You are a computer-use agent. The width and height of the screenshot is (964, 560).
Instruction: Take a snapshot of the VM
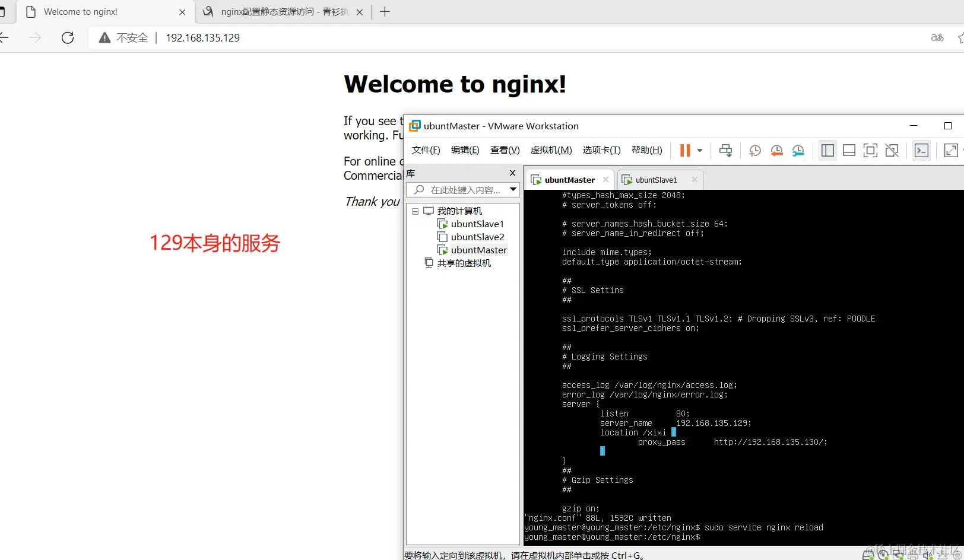click(x=755, y=151)
